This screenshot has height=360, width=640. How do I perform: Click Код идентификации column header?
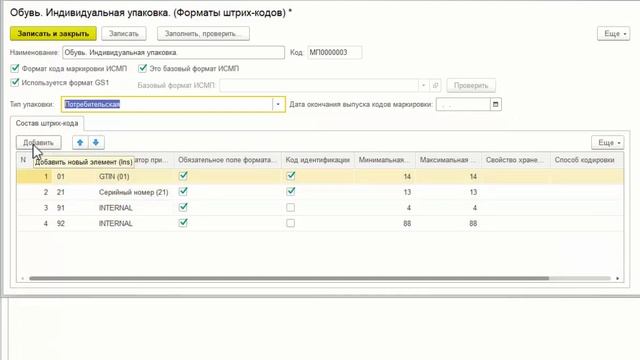tap(318, 160)
